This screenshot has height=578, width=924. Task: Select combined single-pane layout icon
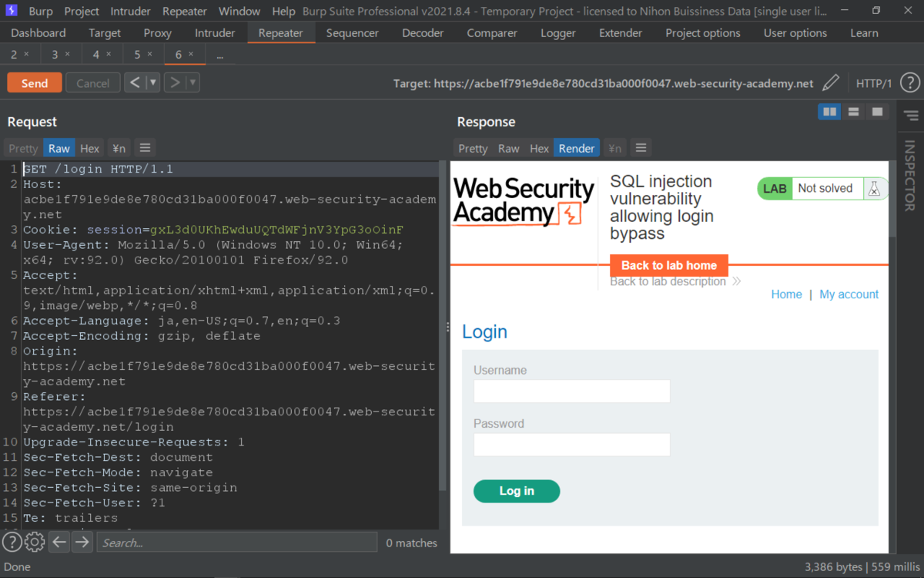coord(877,112)
